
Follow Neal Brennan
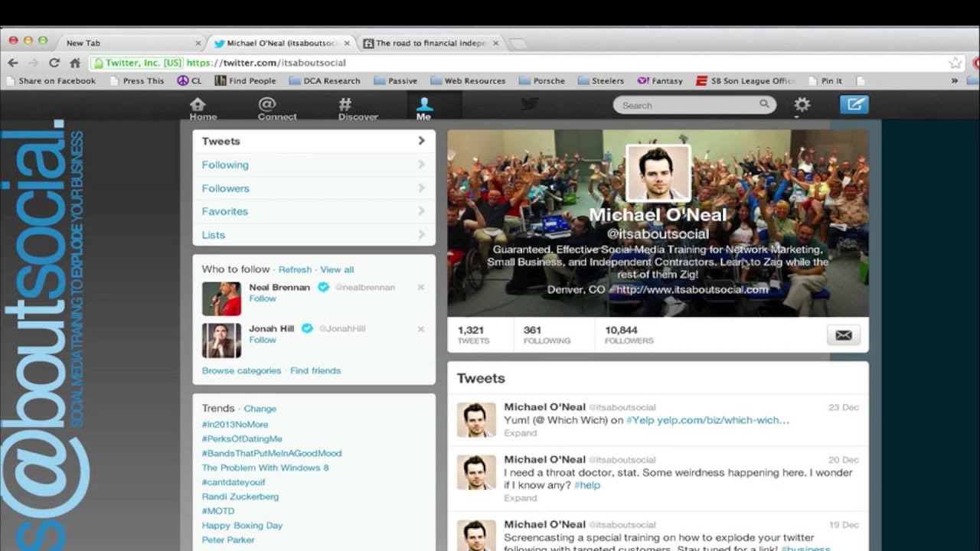coord(263,298)
